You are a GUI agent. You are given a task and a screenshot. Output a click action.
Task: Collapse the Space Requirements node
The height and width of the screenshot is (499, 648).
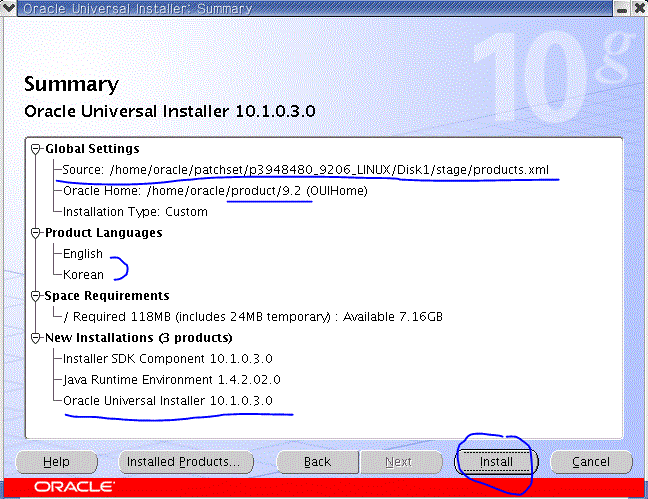click(36, 296)
